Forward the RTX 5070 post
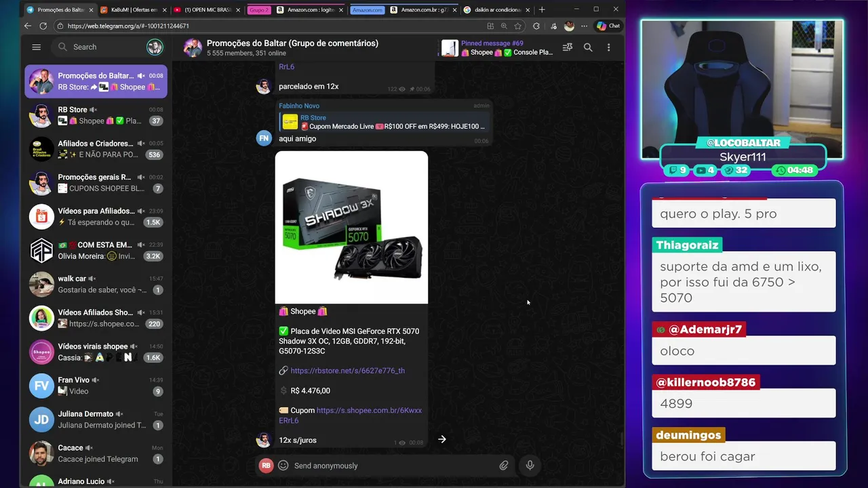Image resolution: width=868 pixels, height=488 pixels. pos(442,439)
